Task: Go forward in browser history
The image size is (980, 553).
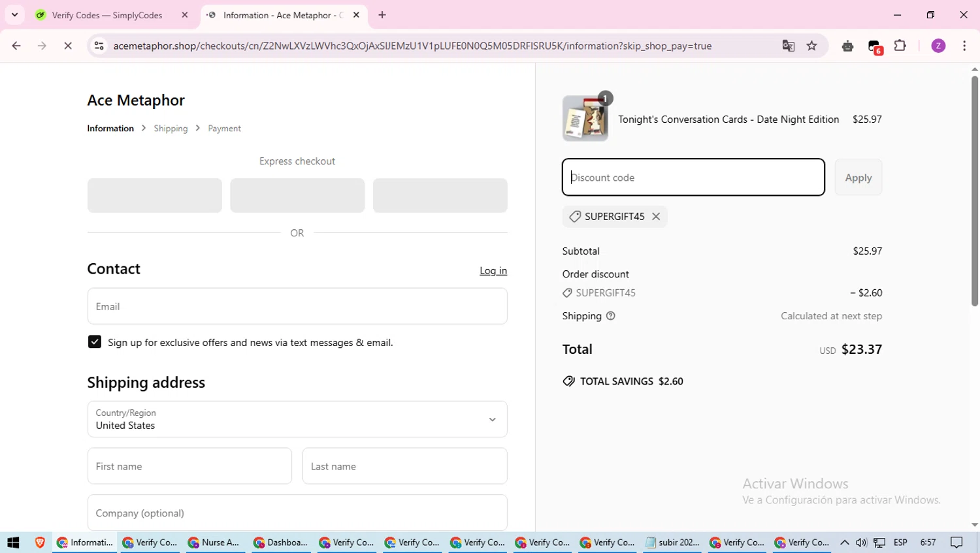Action: pos(42,46)
